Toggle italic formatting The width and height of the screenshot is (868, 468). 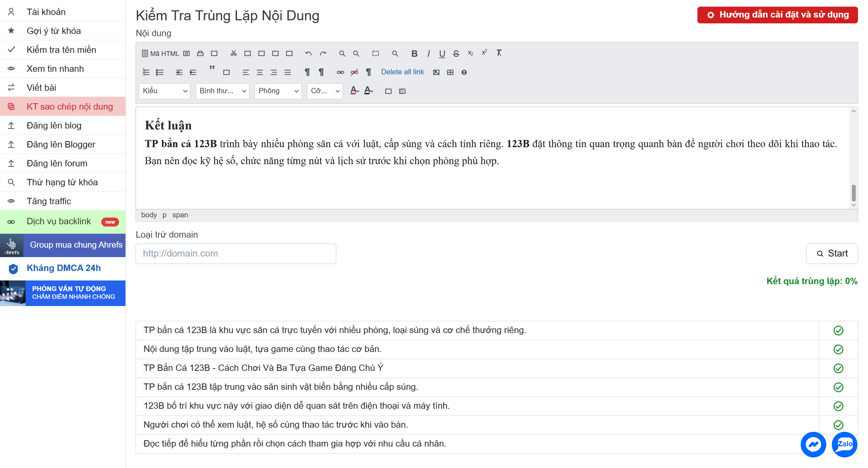coord(428,53)
